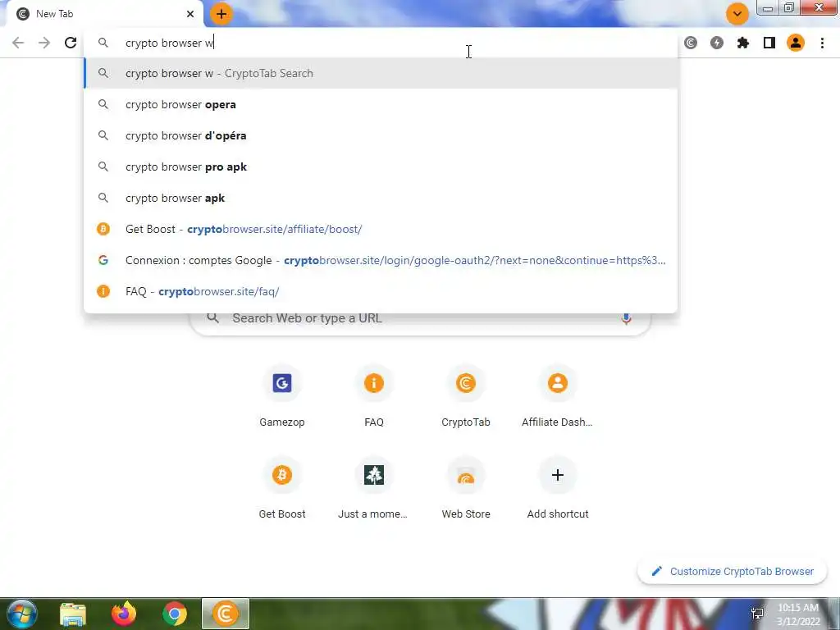
Task: Reload the current page
Action: pyautogui.click(x=71, y=43)
